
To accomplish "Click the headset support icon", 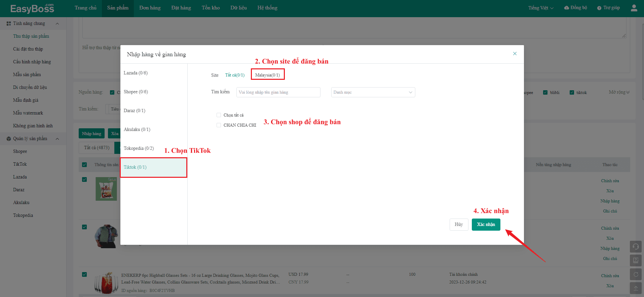I will (636, 246).
